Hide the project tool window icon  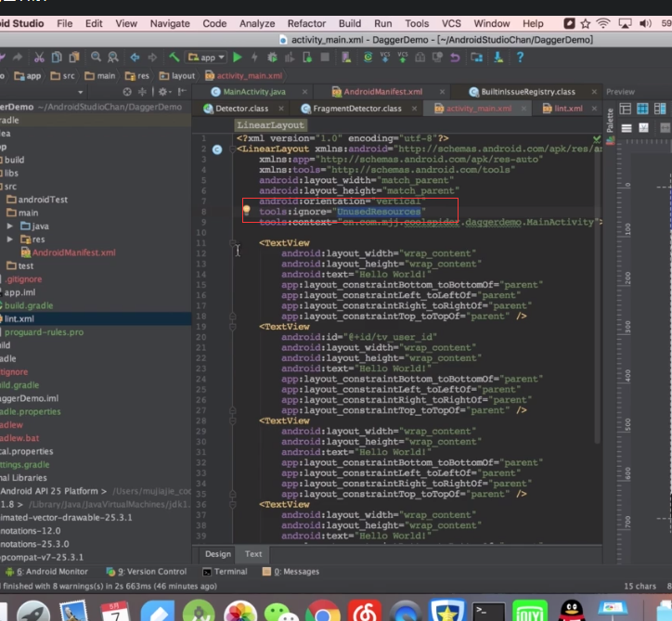182,92
